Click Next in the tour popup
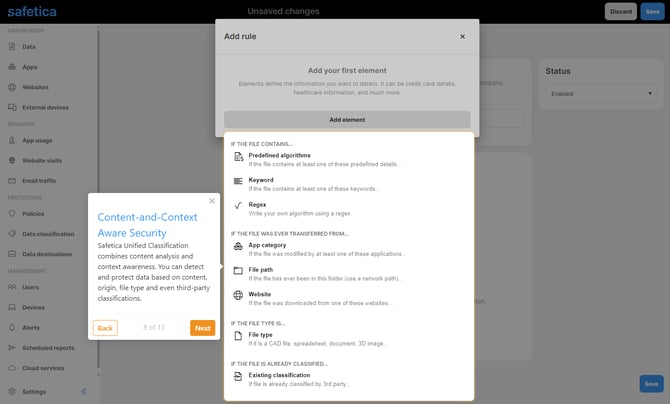 click(202, 327)
